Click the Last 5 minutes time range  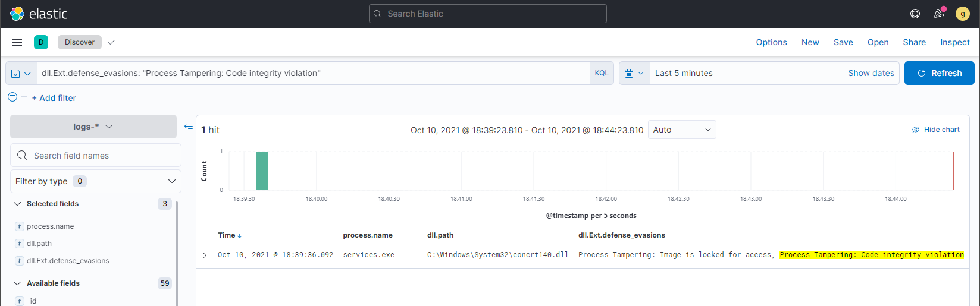point(684,73)
